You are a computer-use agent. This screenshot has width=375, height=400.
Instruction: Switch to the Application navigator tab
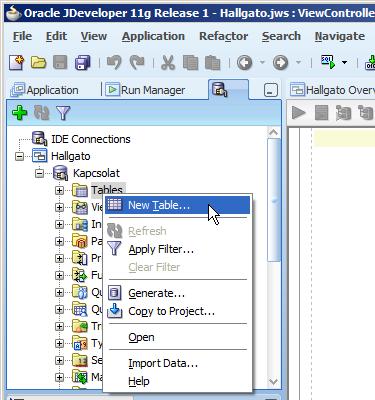pos(44,90)
